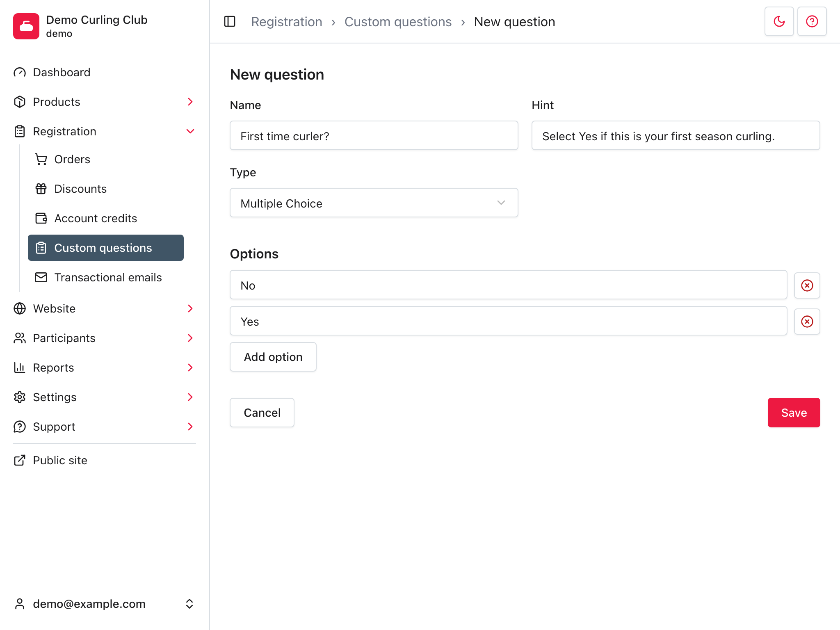The width and height of the screenshot is (840, 630).
Task: Click the user avatar icon beside demo@example.com
Action: click(x=20, y=604)
